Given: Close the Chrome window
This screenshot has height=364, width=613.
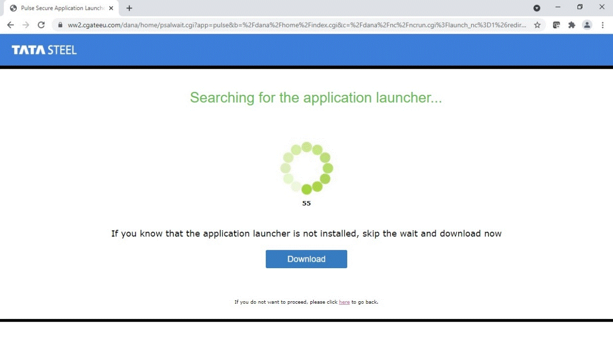Looking at the screenshot, I should (x=602, y=7).
